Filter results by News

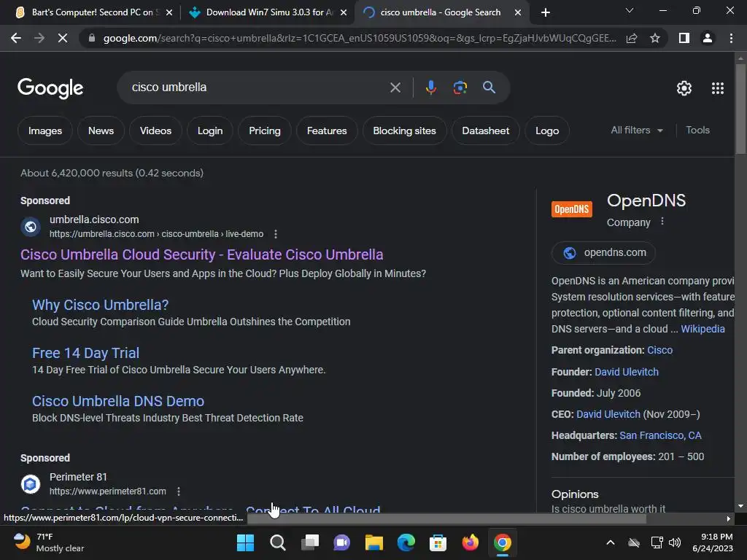point(101,131)
